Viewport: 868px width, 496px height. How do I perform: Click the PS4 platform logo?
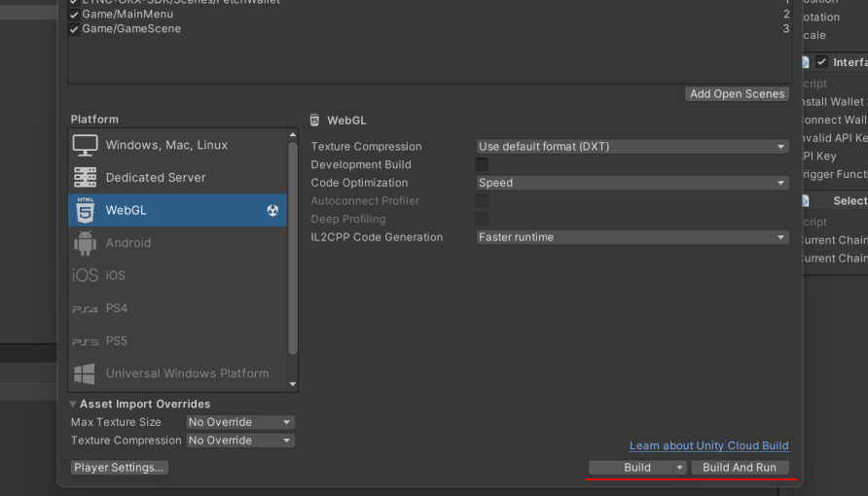pyautogui.click(x=85, y=309)
